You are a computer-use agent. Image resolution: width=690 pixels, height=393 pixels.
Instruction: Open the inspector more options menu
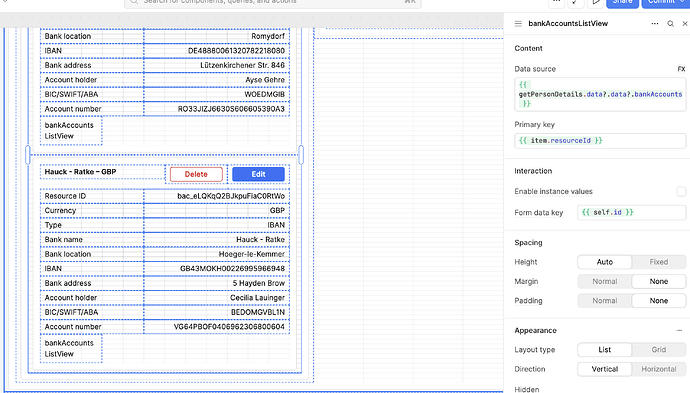pyautogui.click(x=655, y=24)
